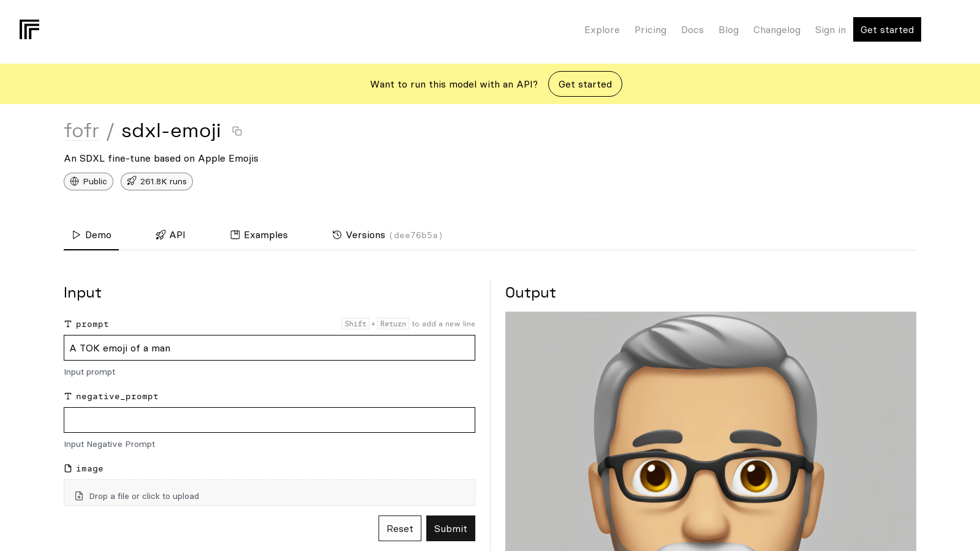Screen dimensions: 980x551
Task: Visit the Blog link
Action: point(728,29)
